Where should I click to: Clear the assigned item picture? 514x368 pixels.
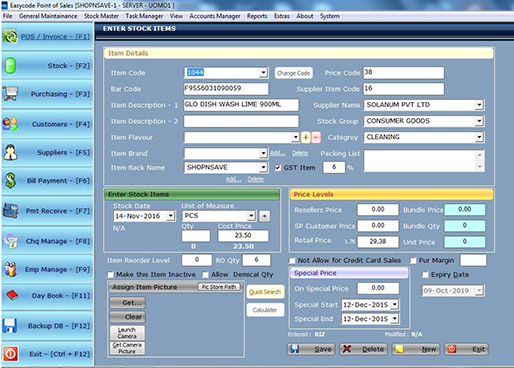pyautogui.click(x=127, y=317)
